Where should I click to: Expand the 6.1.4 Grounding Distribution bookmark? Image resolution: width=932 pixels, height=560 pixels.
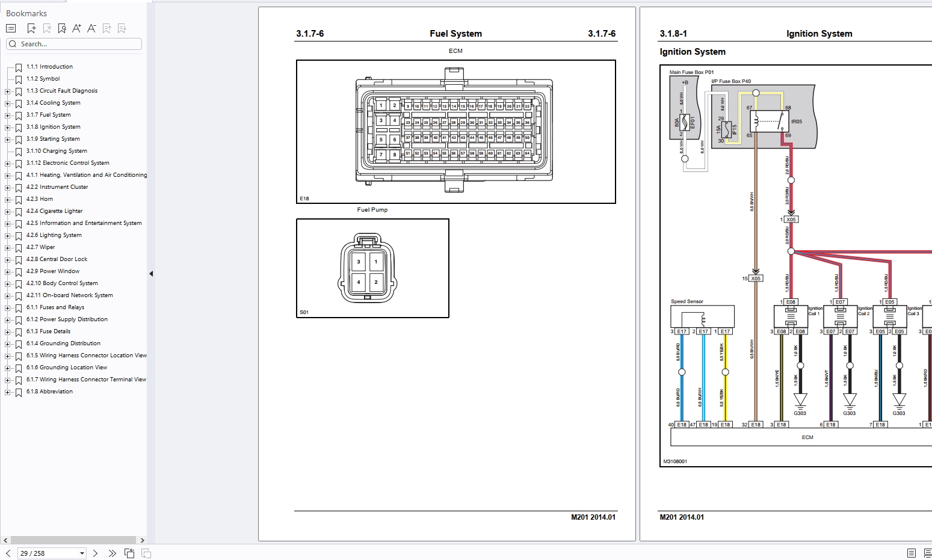pyautogui.click(x=7, y=344)
